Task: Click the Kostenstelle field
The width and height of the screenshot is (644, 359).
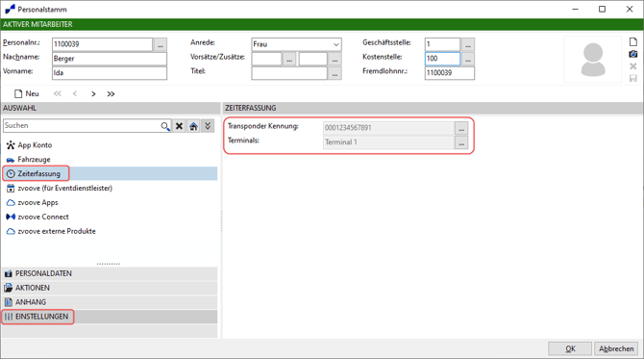Action: [442, 59]
